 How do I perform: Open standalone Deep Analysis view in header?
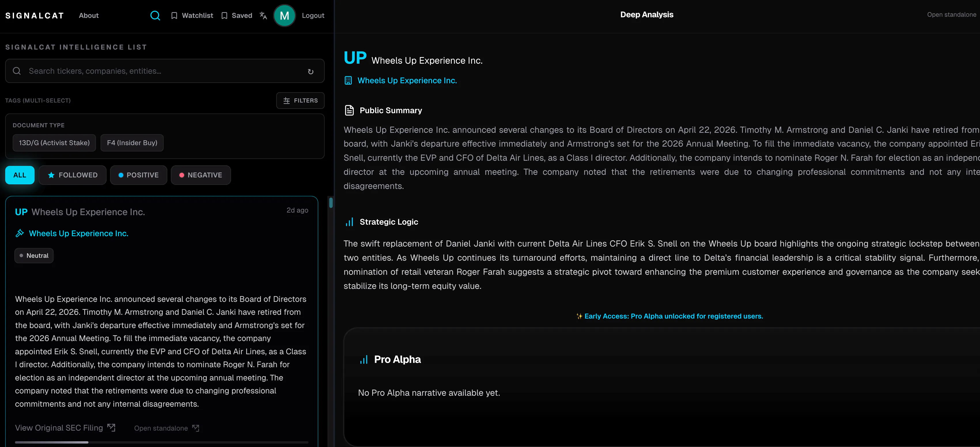tap(951, 15)
